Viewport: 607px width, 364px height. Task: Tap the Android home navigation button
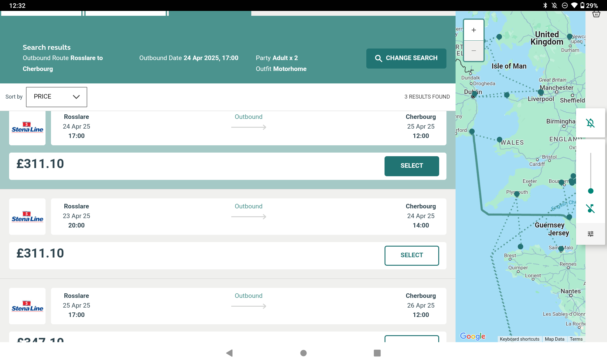[x=303, y=353]
